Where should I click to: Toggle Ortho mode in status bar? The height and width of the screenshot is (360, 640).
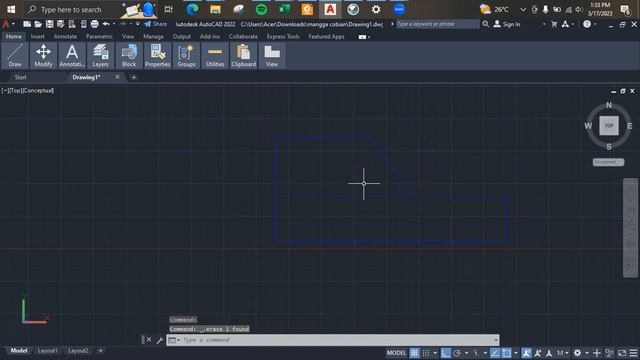(445, 353)
